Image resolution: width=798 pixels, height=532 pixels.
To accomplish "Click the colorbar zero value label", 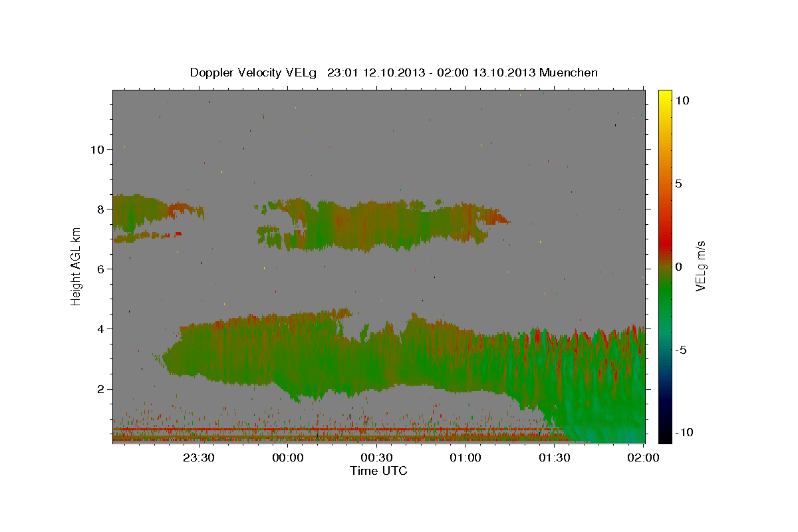I will coord(678,267).
